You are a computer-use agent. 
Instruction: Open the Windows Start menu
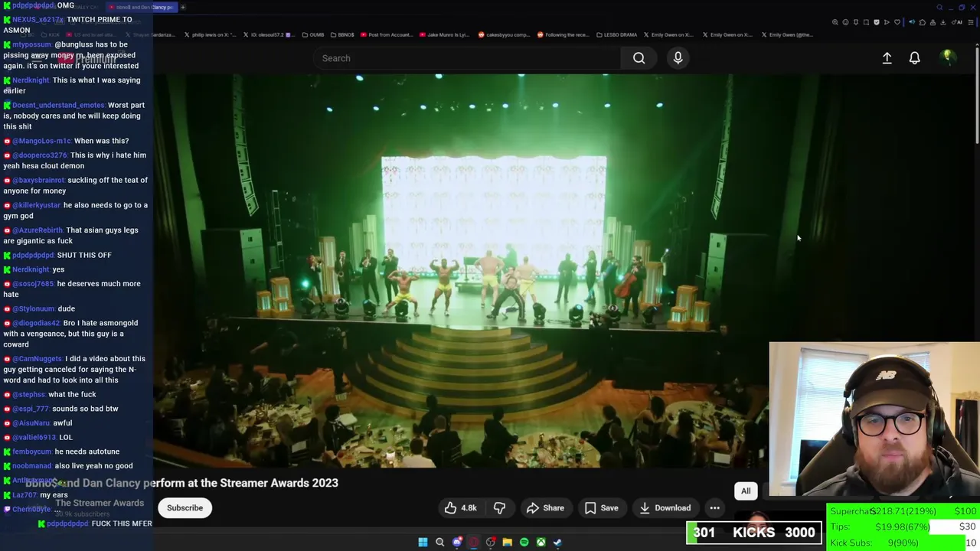(x=423, y=542)
